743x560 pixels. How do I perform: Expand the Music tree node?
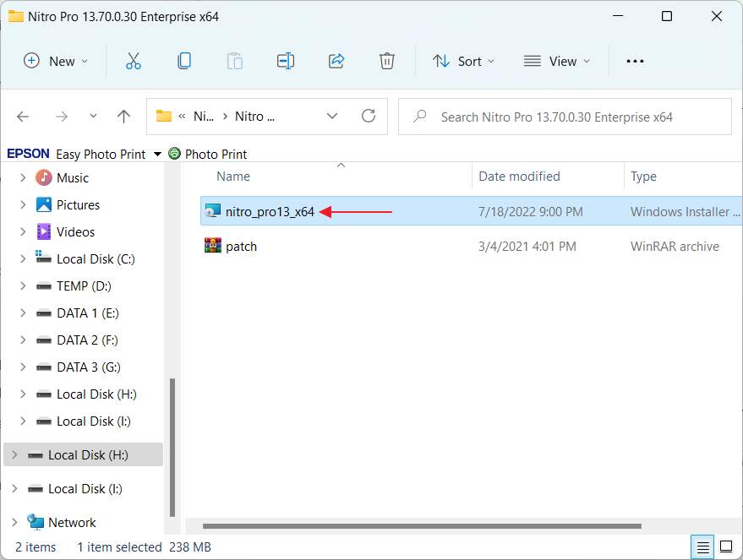[x=22, y=178]
